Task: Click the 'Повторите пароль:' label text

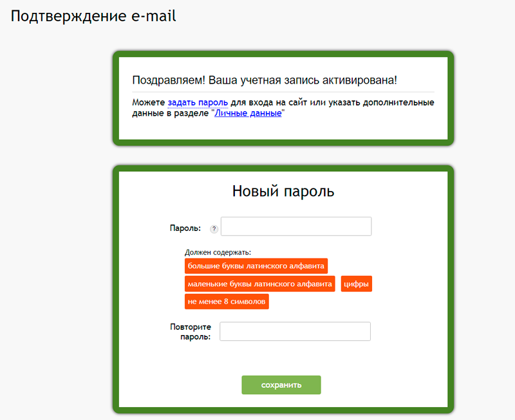Action: click(x=191, y=331)
